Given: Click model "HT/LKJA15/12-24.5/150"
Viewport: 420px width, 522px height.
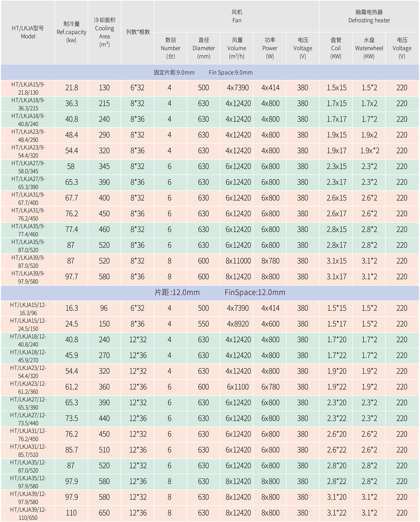Looking at the screenshot, I should pos(28,324).
